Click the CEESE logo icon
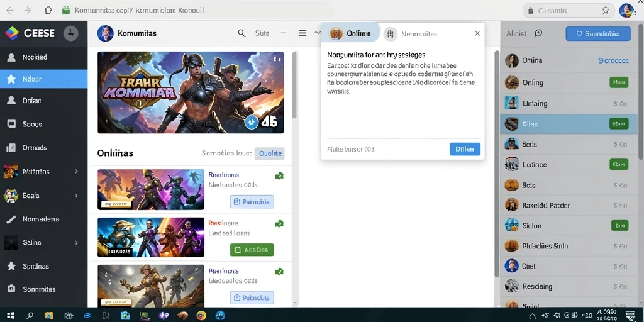Screen dimensions: 644x322 (x=11, y=33)
